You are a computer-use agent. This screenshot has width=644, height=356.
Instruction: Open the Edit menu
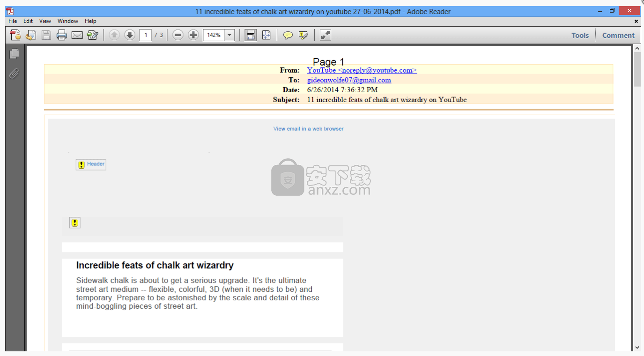coord(28,21)
